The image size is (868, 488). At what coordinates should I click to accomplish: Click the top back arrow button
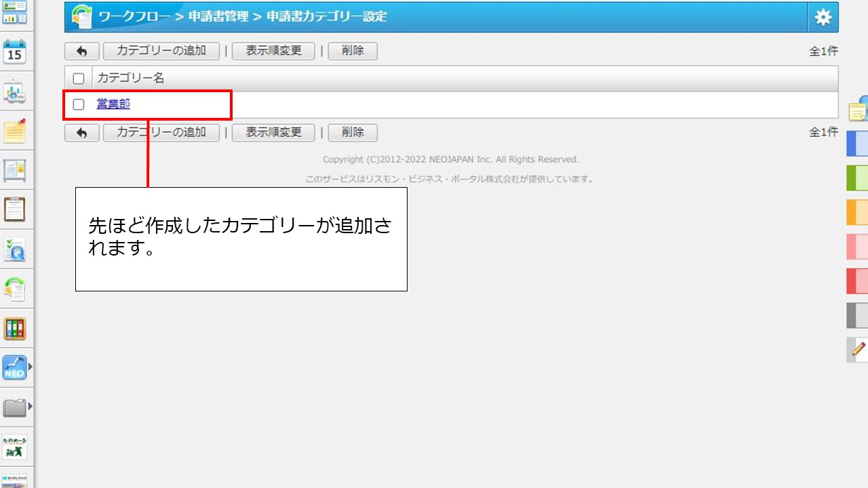pos(82,52)
